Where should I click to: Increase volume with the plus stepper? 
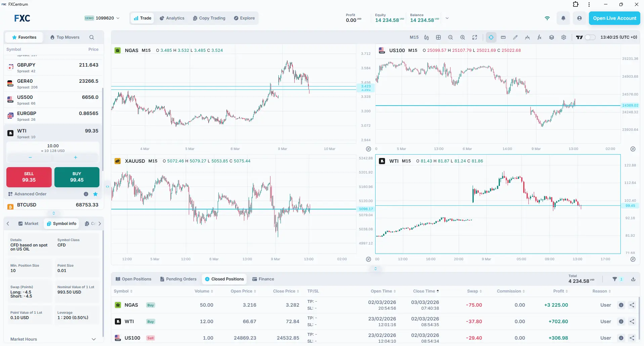coord(75,157)
